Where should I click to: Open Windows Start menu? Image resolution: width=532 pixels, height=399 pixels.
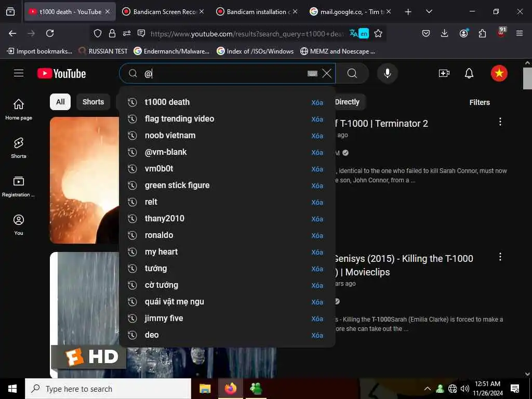(x=12, y=389)
